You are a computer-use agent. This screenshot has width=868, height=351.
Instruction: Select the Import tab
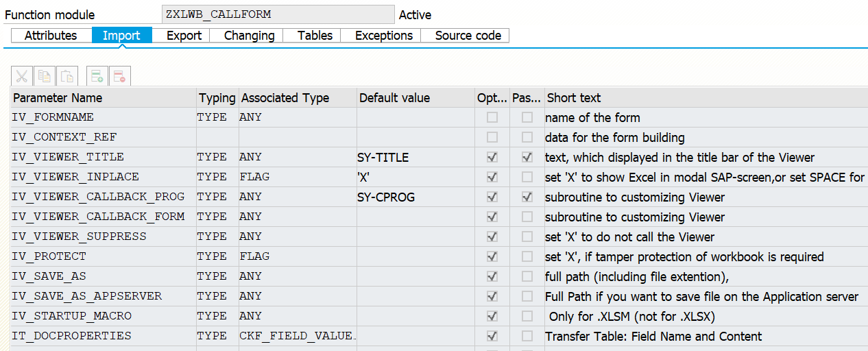click(x=121, y=36)
